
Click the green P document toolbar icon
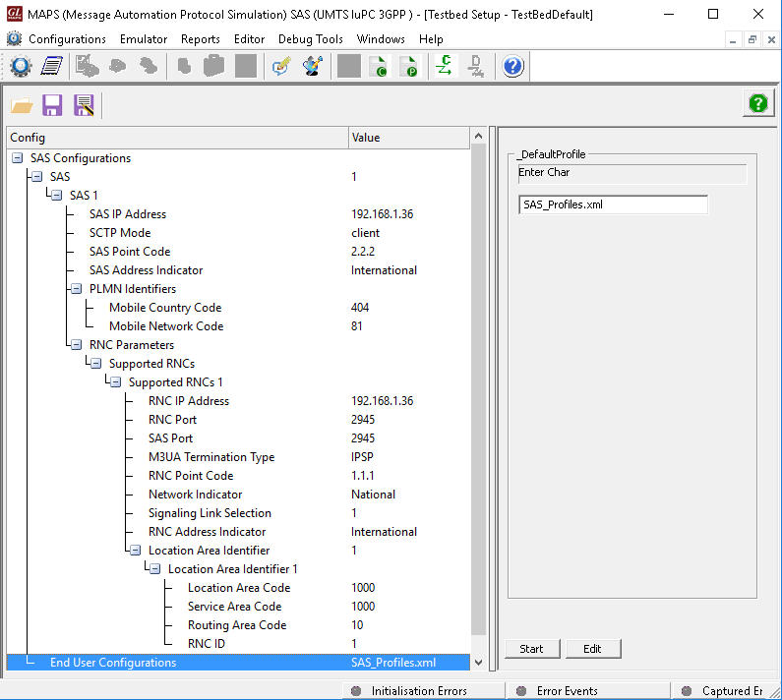[x=410, y=66]
